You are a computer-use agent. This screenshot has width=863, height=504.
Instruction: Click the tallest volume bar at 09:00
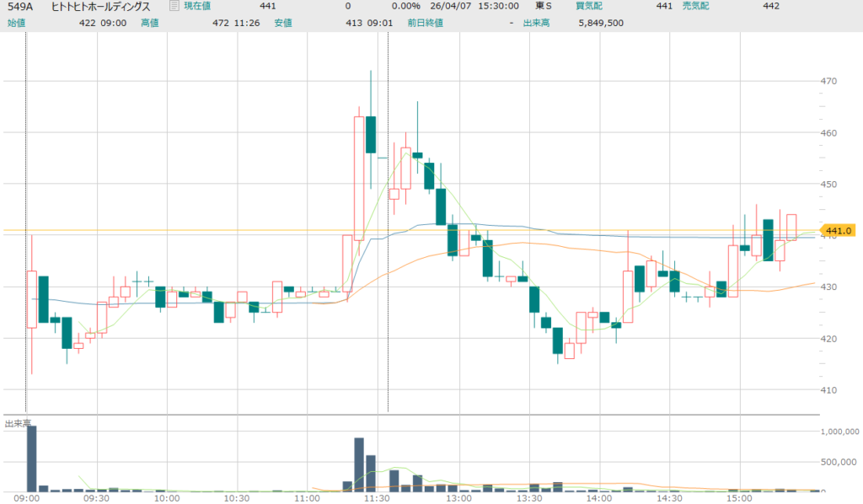pos(32,458)
